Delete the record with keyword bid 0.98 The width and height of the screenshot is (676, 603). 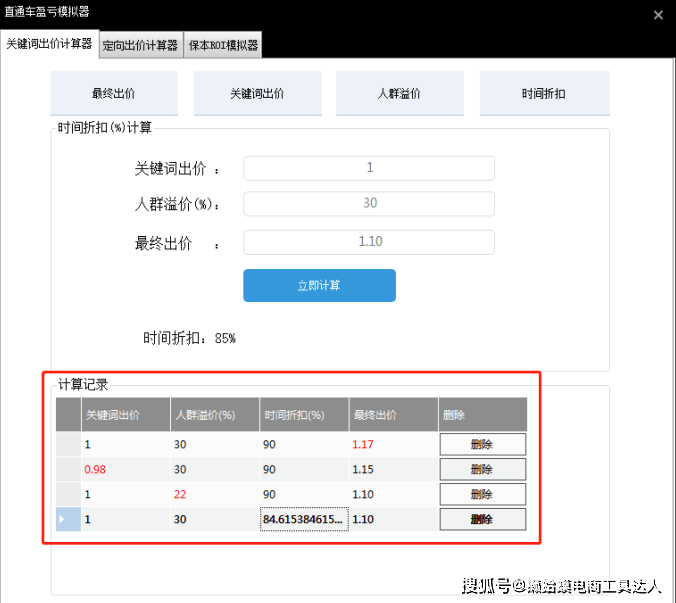tap(482, 469)
